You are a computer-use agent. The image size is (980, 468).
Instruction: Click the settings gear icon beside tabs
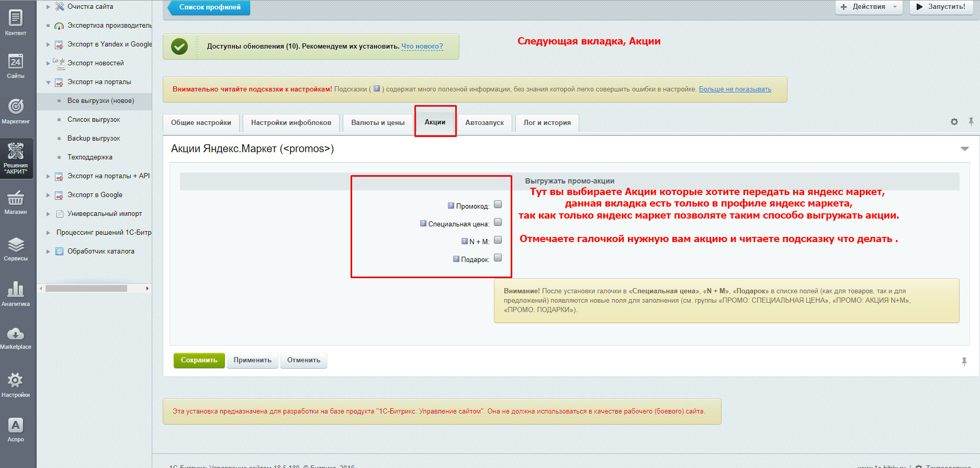coord(954,122)
